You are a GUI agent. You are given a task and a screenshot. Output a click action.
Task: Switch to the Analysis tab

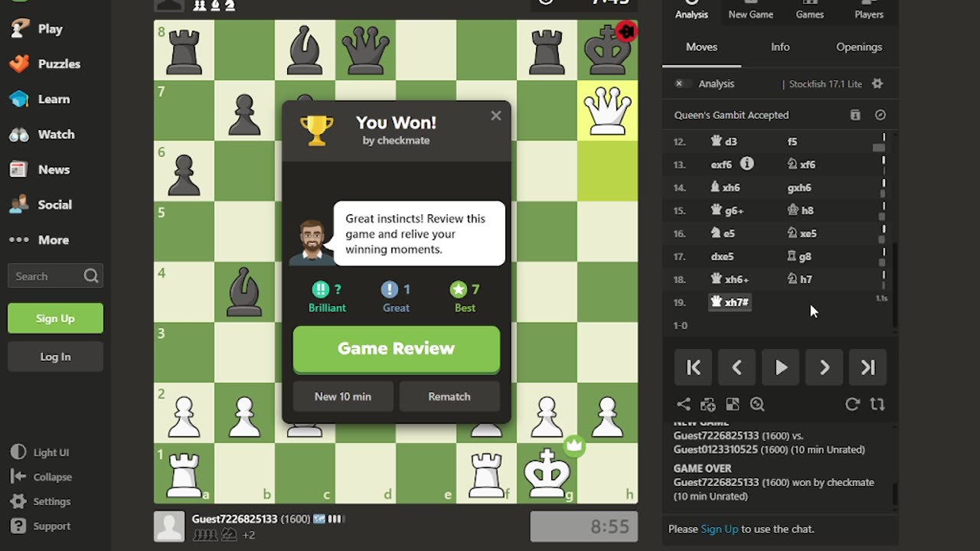point(691,11)
